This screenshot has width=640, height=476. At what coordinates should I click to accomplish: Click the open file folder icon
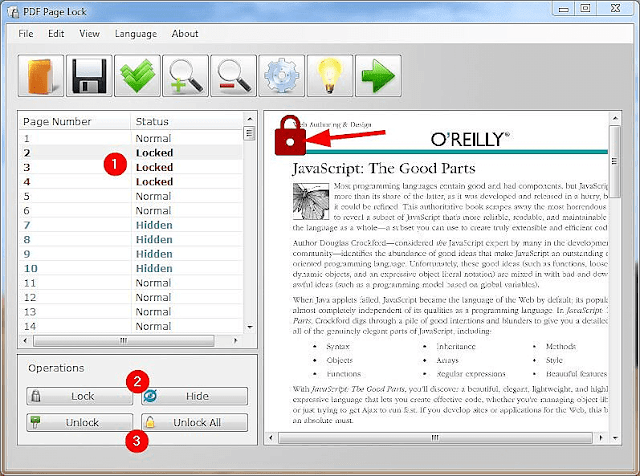coord(42,76)
